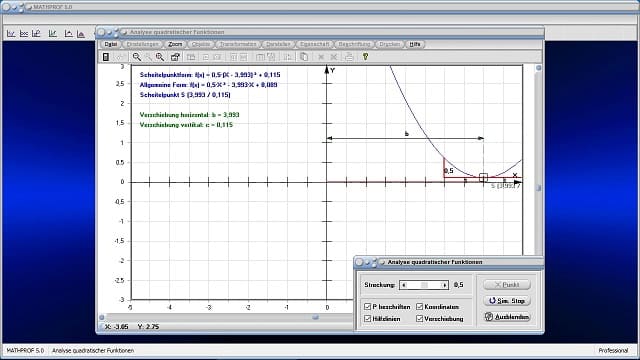
Task: Click the sixth filled-curve icon in MATHPROF toolbar
Action: [x=81, y=34]
